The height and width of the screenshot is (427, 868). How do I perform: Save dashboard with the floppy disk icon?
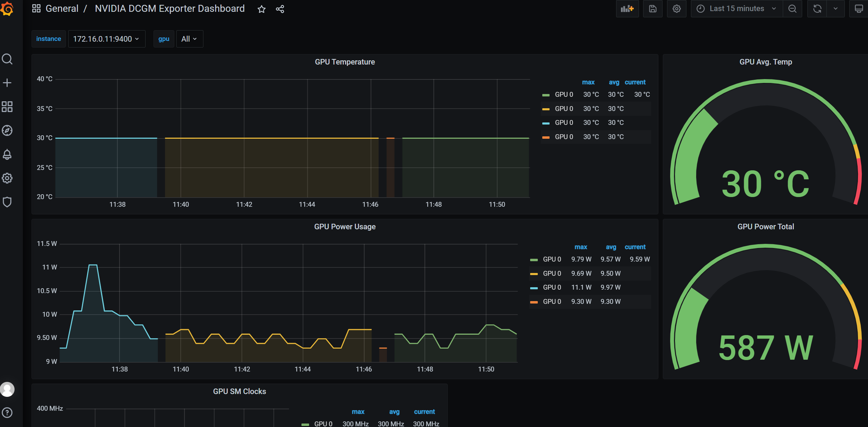pyautogui.click(x=652, y=9)
